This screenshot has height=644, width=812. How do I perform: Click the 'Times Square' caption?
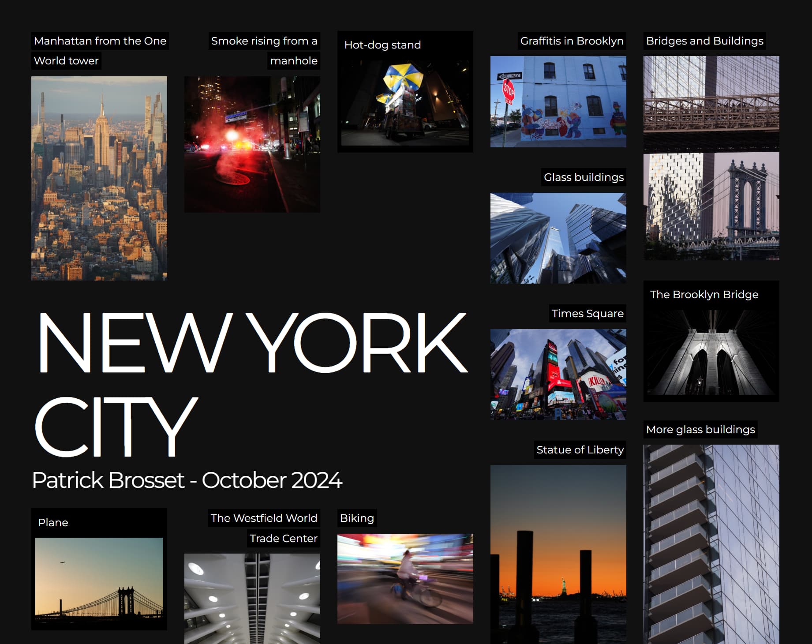[587, 314]
